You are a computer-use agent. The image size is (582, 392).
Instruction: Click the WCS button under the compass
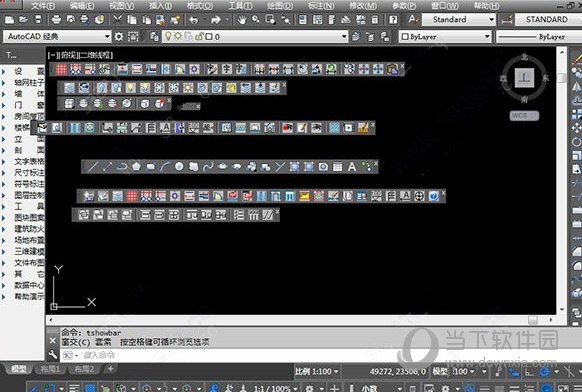click(524, 116)
